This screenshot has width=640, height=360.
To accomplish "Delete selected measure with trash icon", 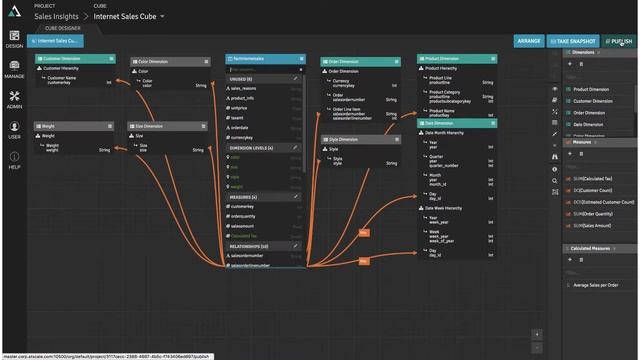I will [x=581, y=153].
